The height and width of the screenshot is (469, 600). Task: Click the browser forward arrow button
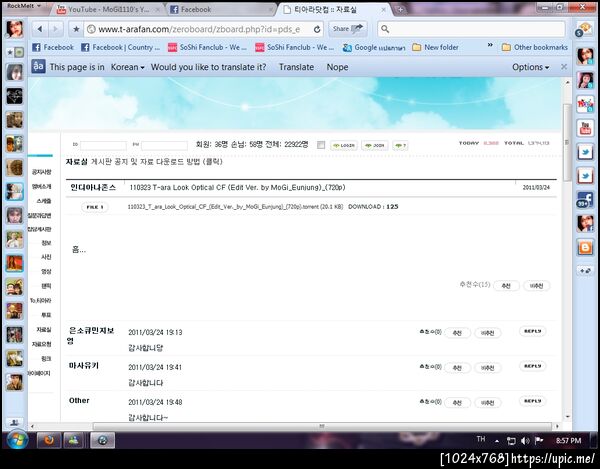[x=55, y=29]
